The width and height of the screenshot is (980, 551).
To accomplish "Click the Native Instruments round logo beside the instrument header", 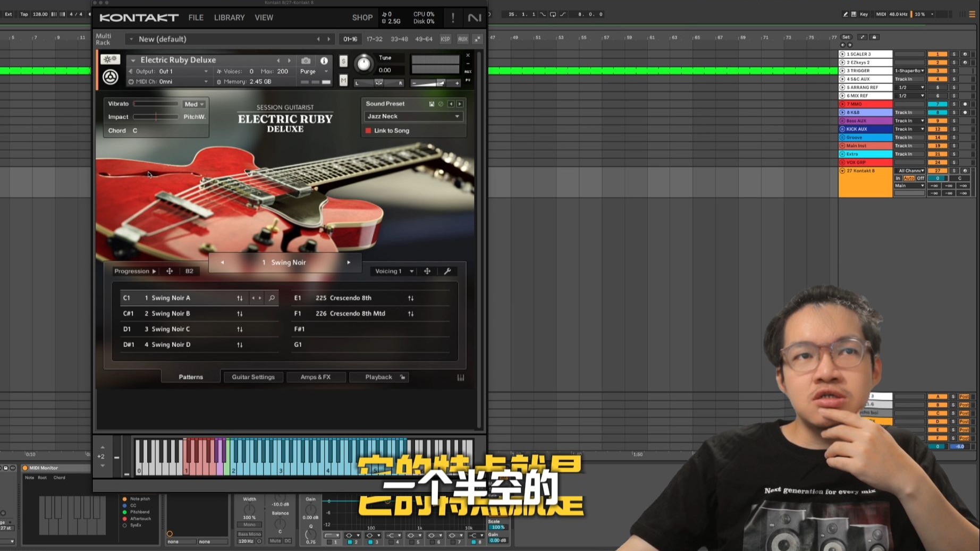I will (110, 78).
